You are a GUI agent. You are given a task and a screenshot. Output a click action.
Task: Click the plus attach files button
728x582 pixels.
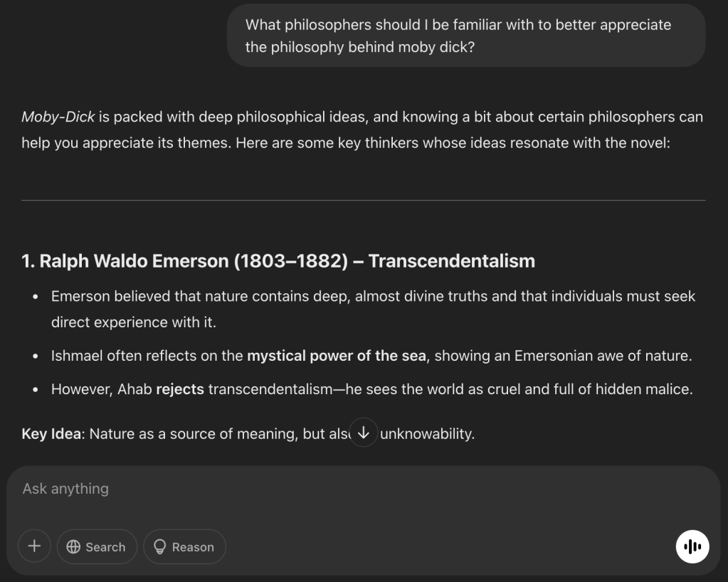[x=34, y=546]
